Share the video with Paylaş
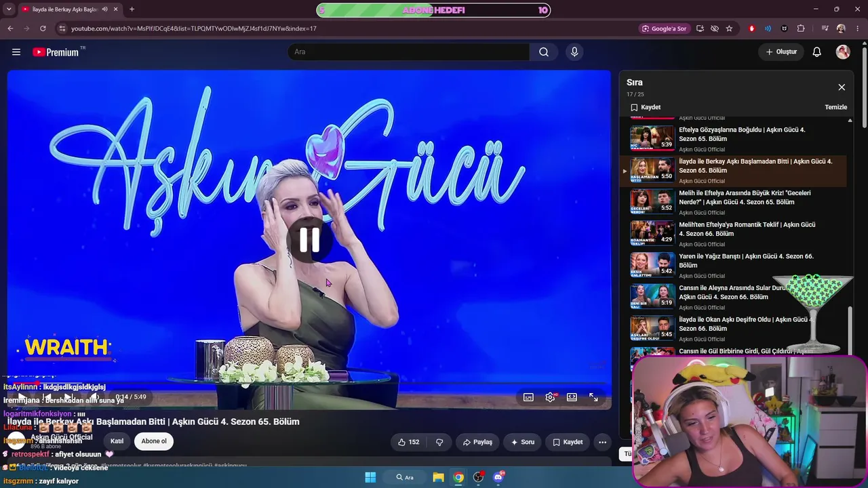Image resolution: width=868 pixels, height=488 pixels. coord(477,442)
